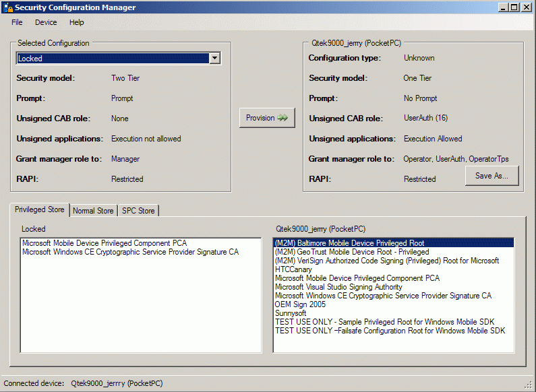The width and height of the screenshot is (536, 392).
Task: Select Privileged Component PCA in Locked list
Action: click(x=104, y=243)
